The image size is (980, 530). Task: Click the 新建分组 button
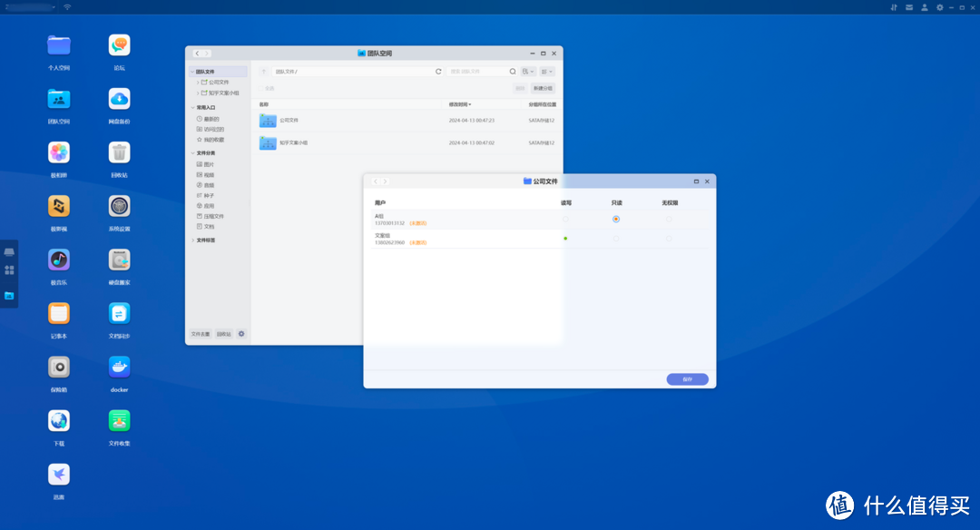[x=543, y=89]
